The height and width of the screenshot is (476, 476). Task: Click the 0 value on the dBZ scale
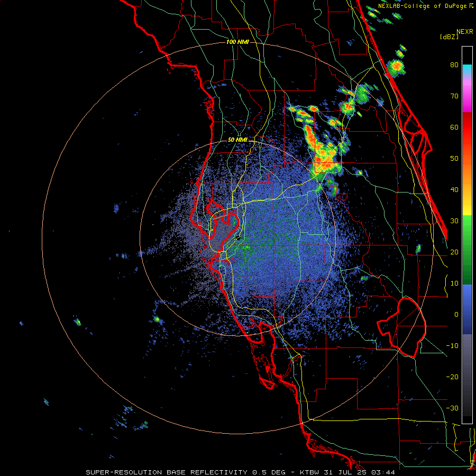pos(456,315)
